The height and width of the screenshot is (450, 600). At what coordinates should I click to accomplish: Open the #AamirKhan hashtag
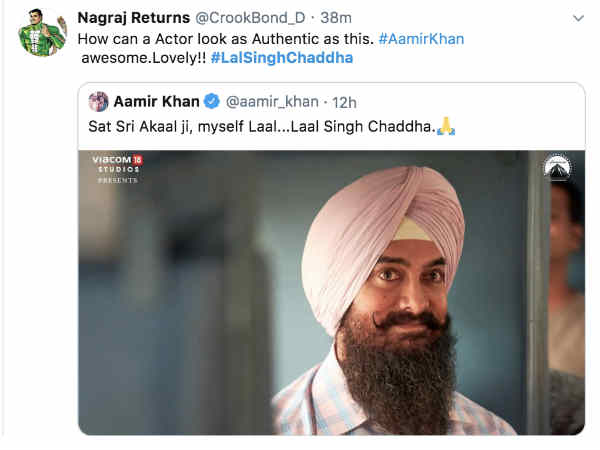(421, 38)
